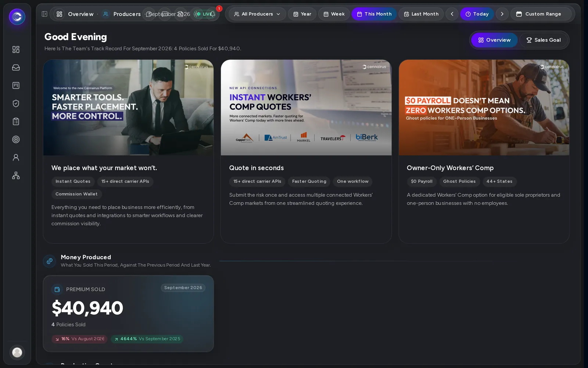Select the This Month range filter
This screenshot has width=588, height=368.
click(x=374, y=14)
